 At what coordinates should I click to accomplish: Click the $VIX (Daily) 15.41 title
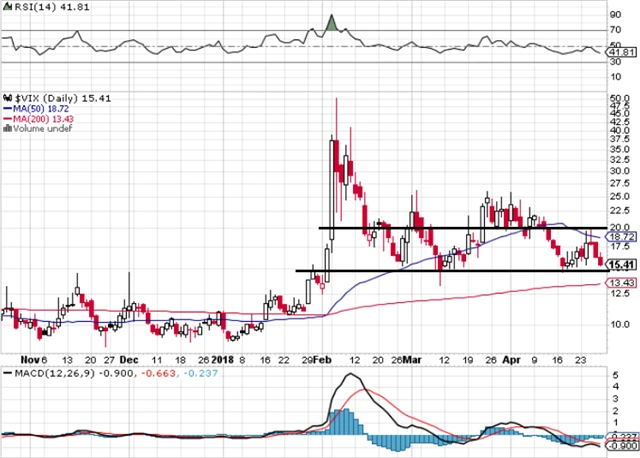50,97
